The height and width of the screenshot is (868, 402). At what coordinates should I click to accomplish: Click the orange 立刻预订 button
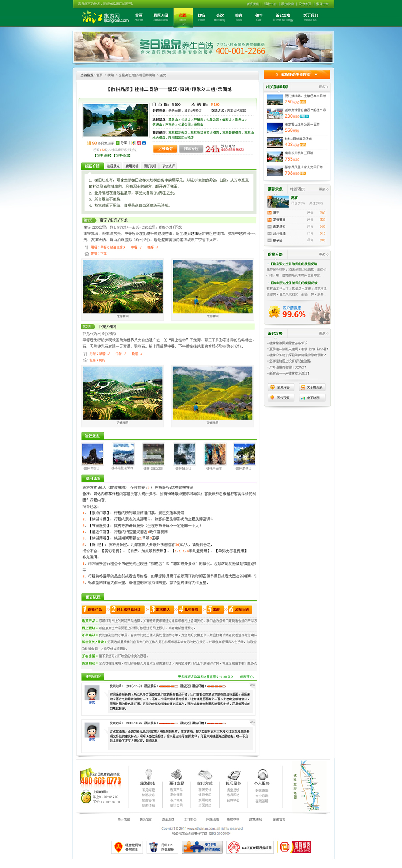[x=165, y=149]
